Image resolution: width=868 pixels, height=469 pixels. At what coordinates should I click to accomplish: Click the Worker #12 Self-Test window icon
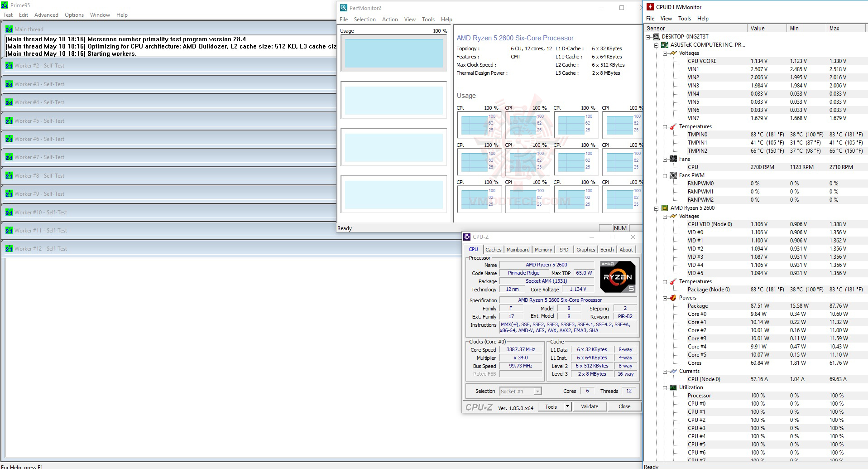coord(9,249)
